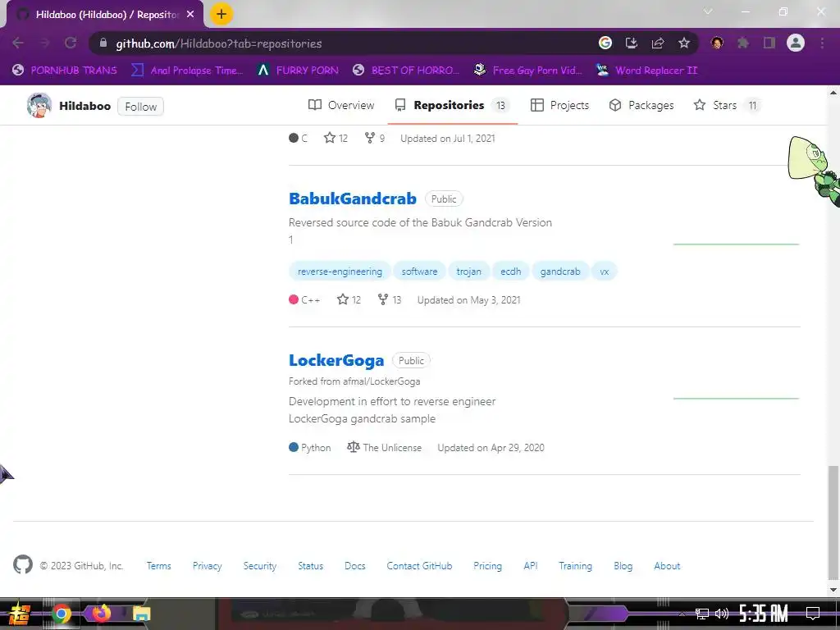Close the Hildaboo browser tab

[x=190, y=15]
